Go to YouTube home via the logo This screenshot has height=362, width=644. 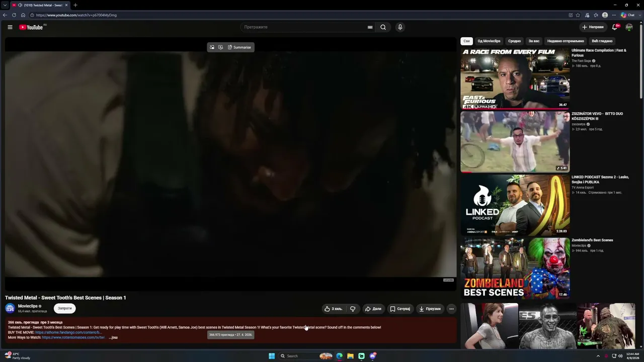(31, 27)
